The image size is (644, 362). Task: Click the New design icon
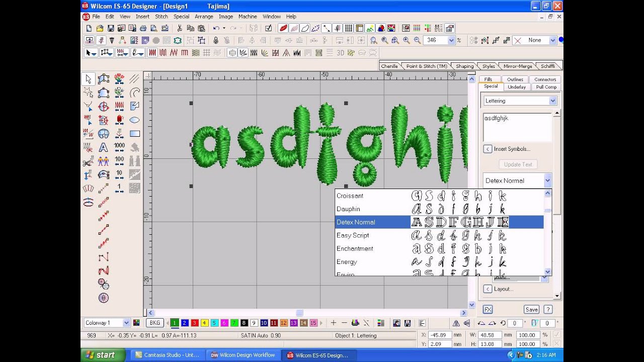[89, 28]
